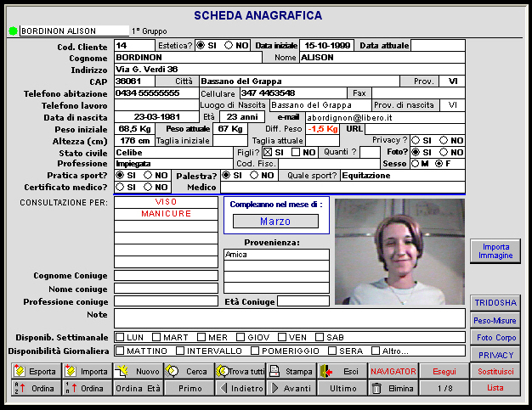The image size is (532, 410).
Task: Check MART weekly availability
Action: coord(156,337)
